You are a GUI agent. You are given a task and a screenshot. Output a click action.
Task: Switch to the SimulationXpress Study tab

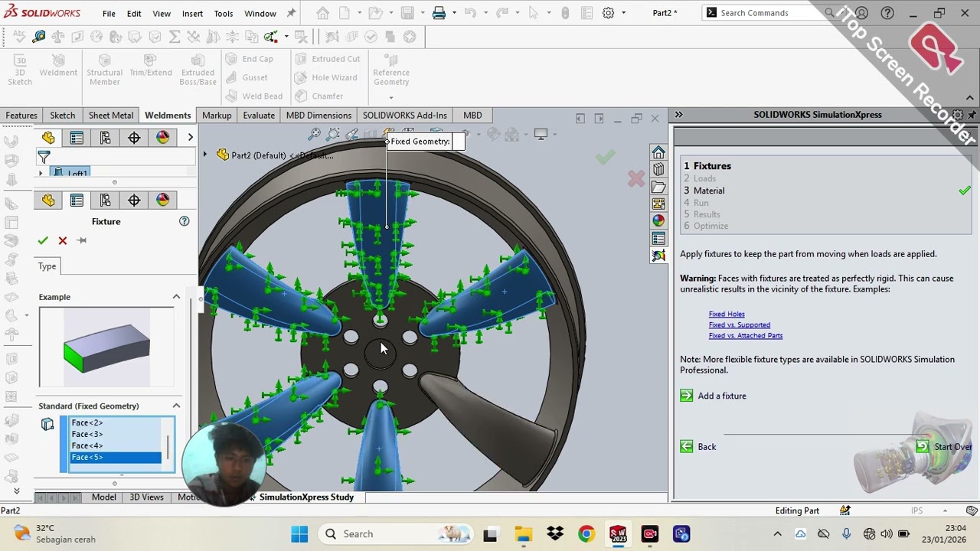(x=306, y=497)
